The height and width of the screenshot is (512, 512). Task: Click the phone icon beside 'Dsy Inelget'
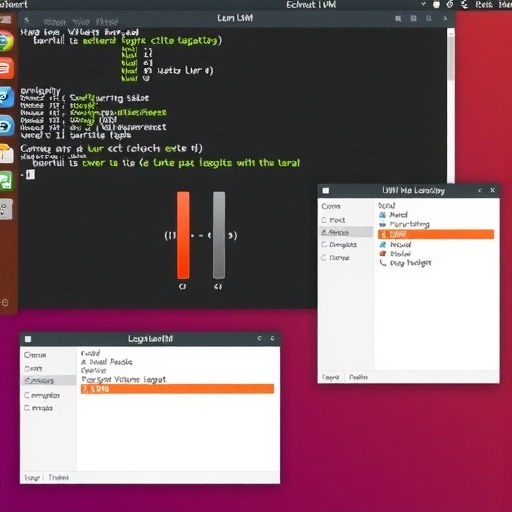(383, 263)
